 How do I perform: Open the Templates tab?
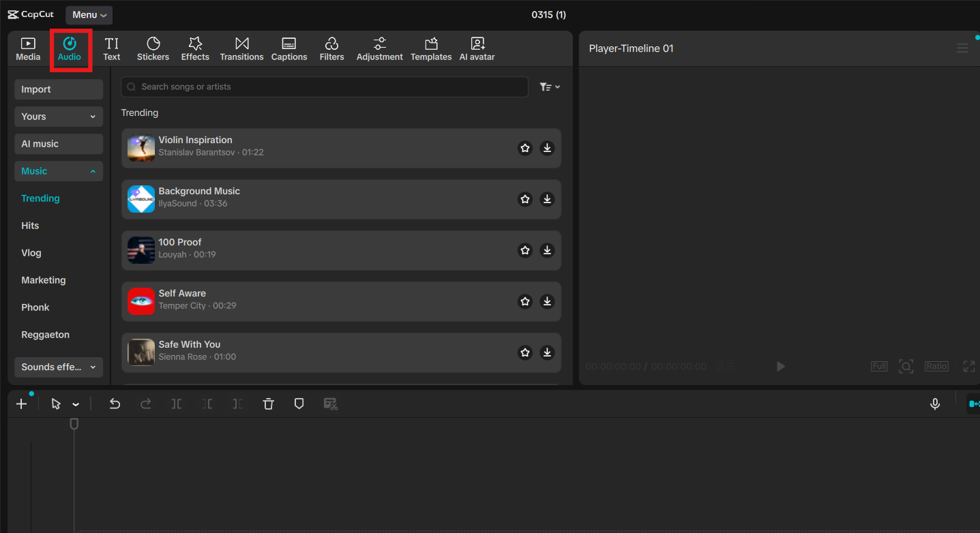[x=431, y=49]
